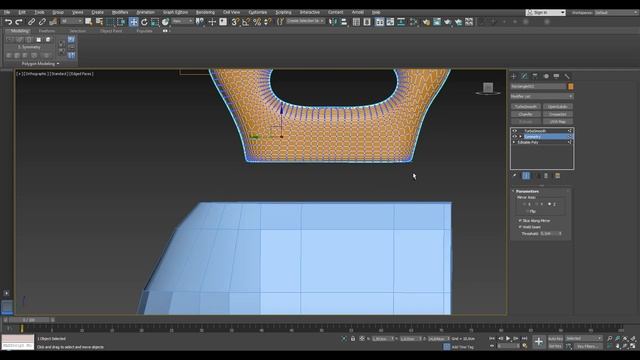Click the time slider handle
This screenshot has height=360, width=640.
point(29,320)
